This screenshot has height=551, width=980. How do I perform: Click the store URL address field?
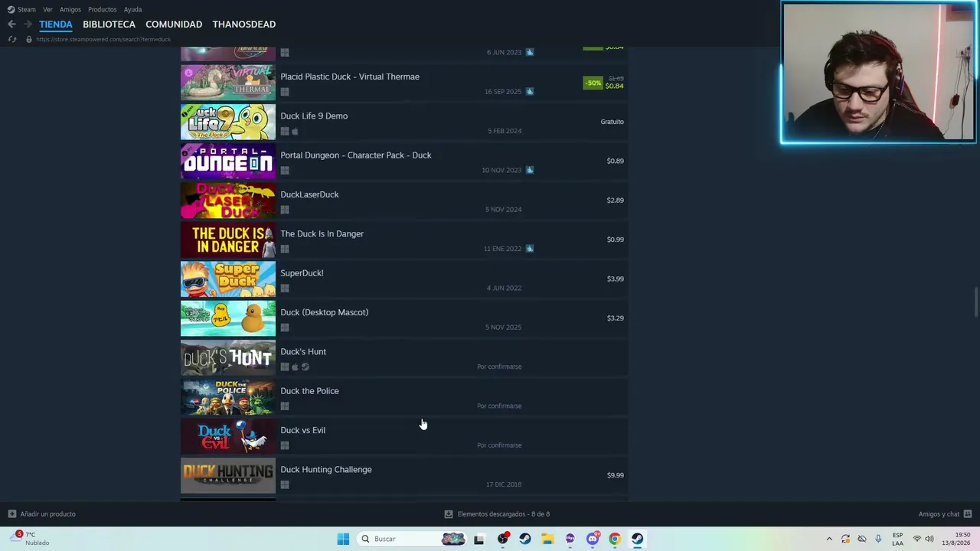point(103,39)
